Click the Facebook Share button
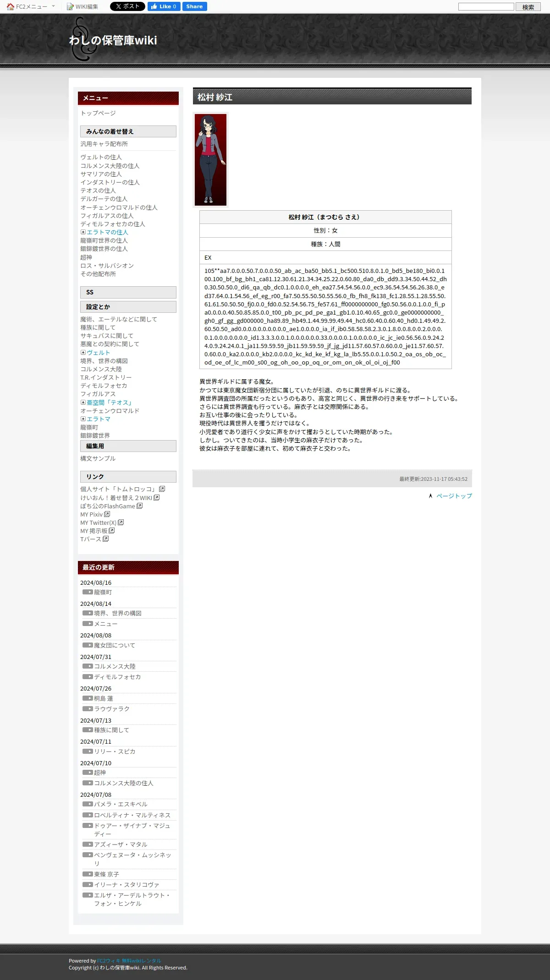Image resolution: width=550 pixels, height=980 pixels. tap(194, 6)
